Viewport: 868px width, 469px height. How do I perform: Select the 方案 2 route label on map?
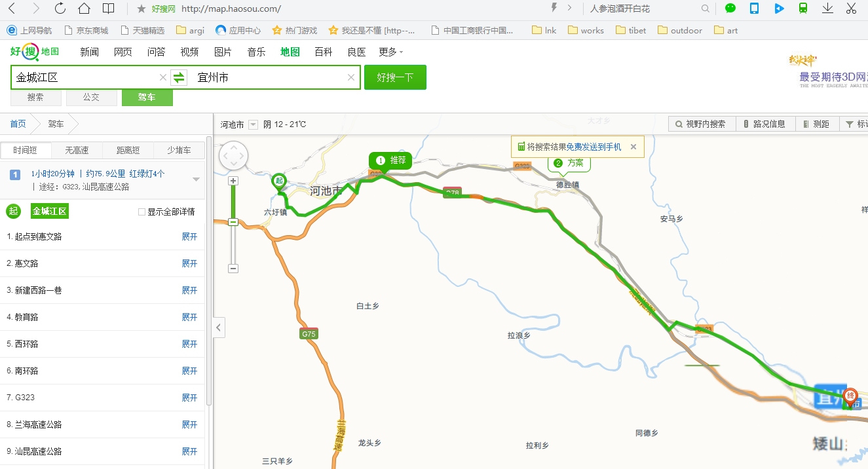point(569,163)
